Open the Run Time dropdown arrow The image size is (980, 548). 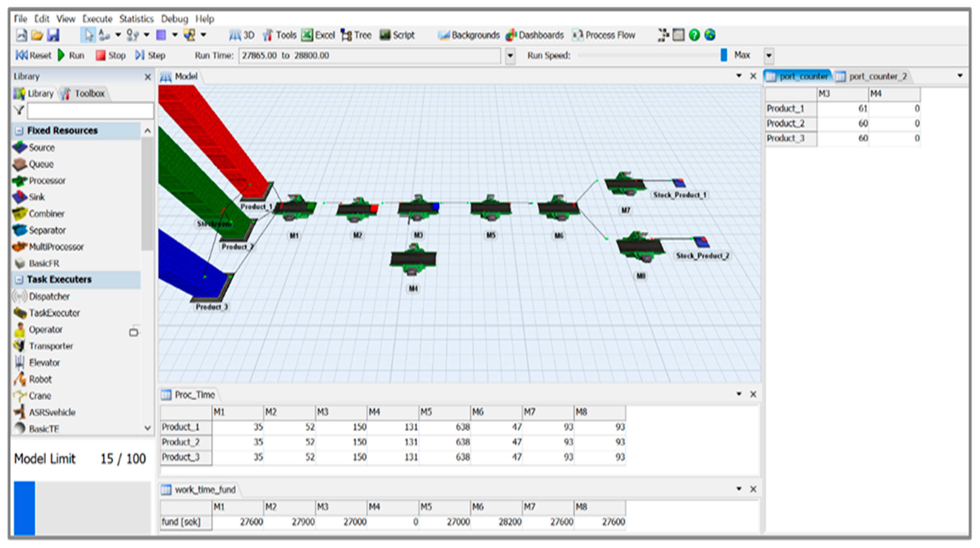pos(510,56)
